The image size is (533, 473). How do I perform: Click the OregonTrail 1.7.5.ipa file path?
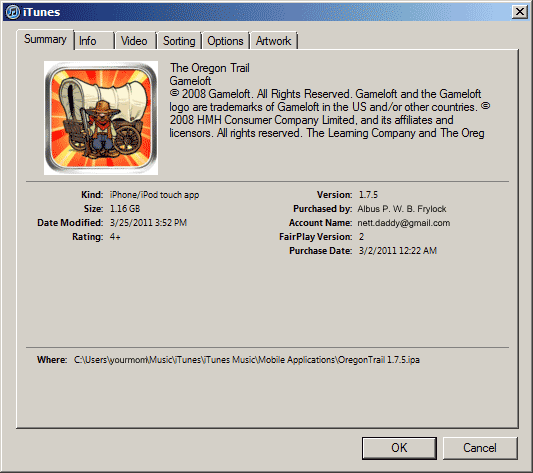point(247,360)
